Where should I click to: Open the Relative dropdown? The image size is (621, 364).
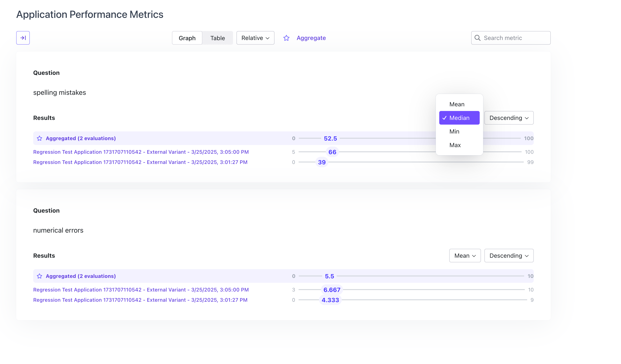tap(255, 38)
